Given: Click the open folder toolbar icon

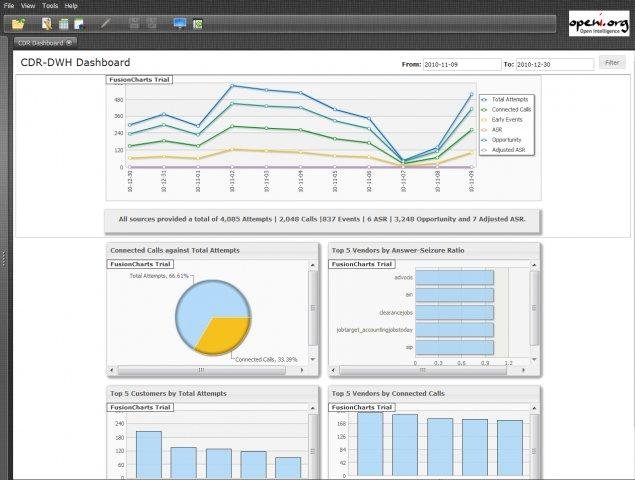Looking at the screenshot, I should tap(18, 24).
